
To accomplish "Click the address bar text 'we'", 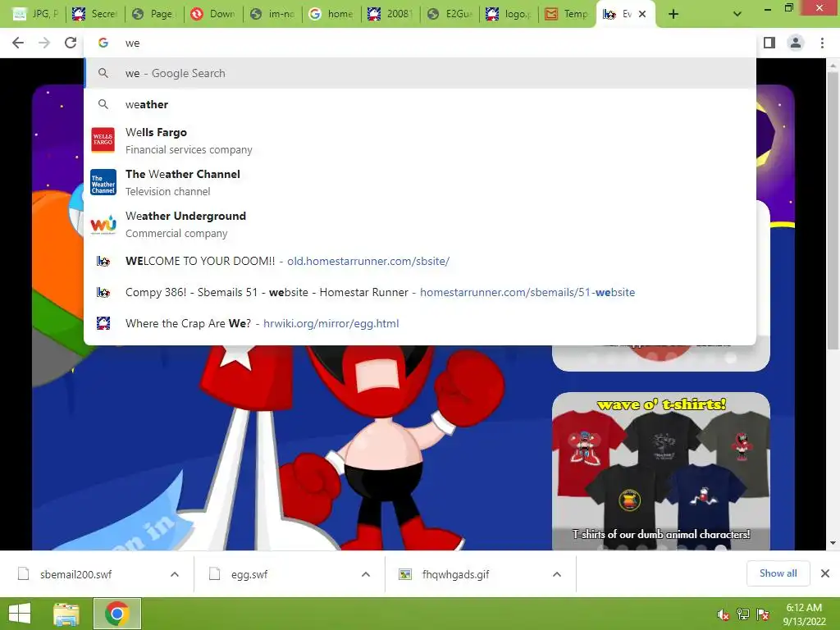I will (132, 43).
